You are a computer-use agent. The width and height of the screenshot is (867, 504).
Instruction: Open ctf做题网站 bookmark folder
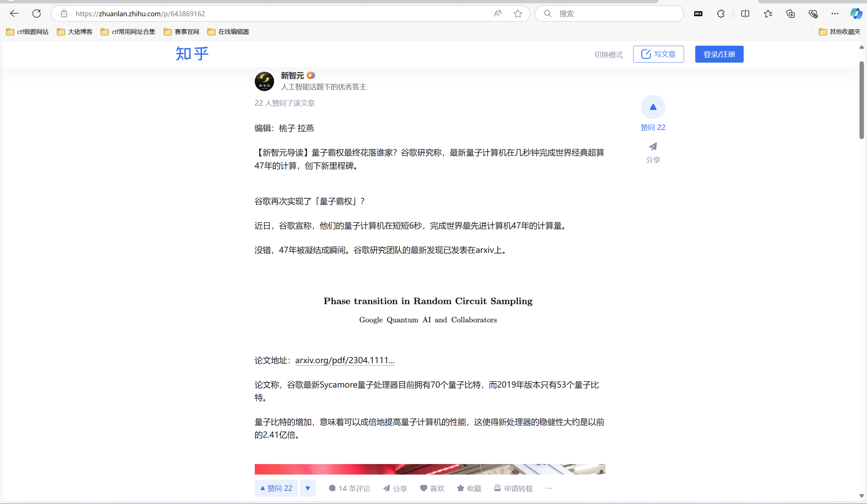(27, 31)
